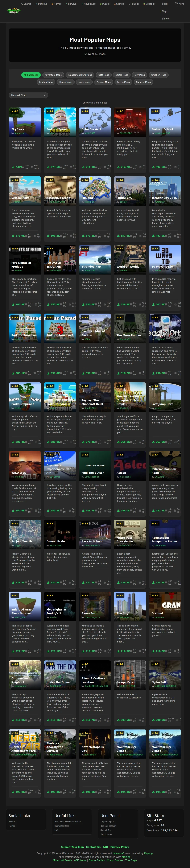The width and height of the screenshot is (190, 868).
Task: Toggle the Horror Maps category filter
Action: coord(66,82)
